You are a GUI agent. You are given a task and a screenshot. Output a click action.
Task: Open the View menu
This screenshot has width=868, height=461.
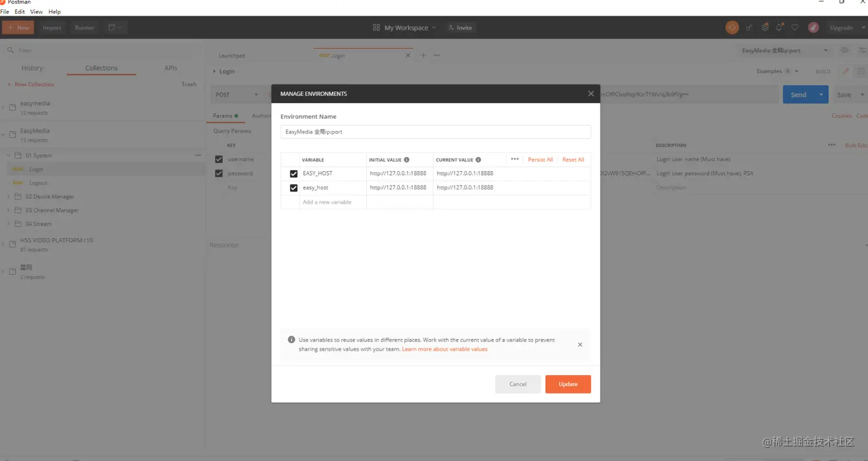pyautogui.click(x=36, y=11)
